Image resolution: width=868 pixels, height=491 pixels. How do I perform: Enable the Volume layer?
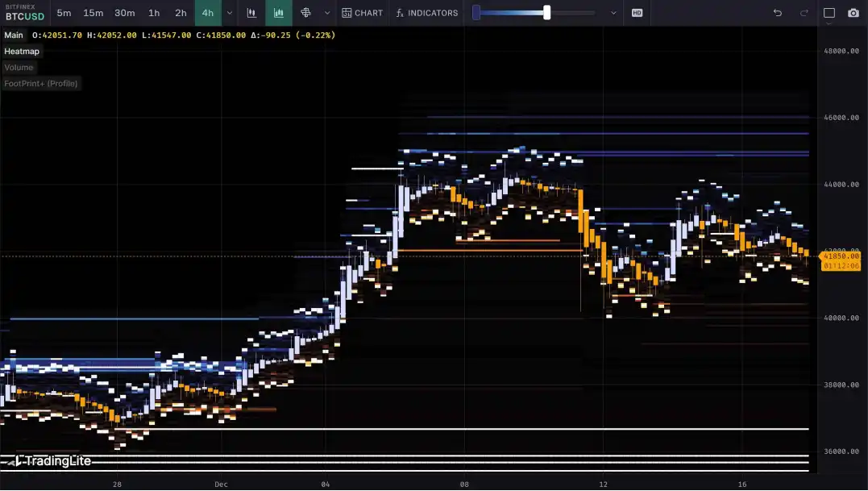19,68
